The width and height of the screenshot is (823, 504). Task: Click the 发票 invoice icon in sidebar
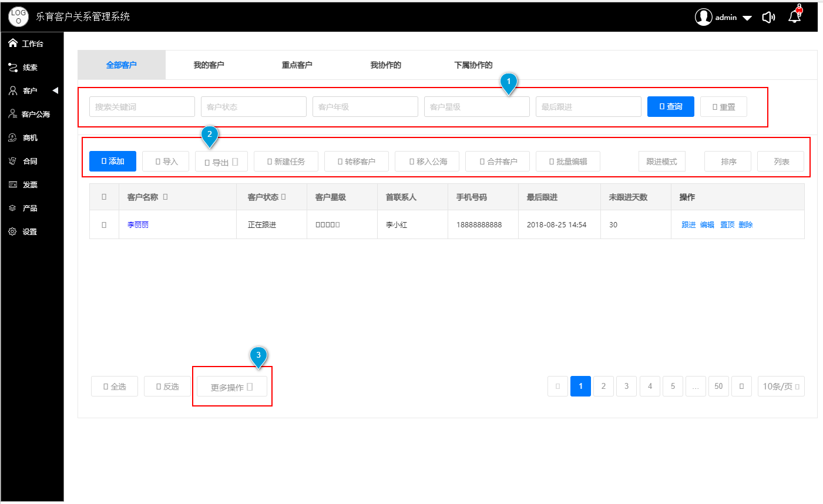point(13,184)
